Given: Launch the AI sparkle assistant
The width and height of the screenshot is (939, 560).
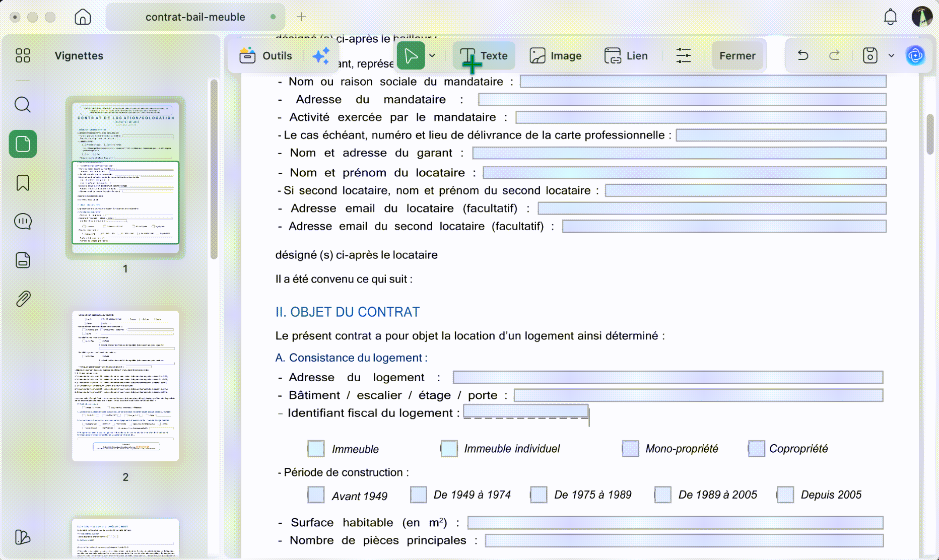Looking at the screenshot, I should click(321, 55).
